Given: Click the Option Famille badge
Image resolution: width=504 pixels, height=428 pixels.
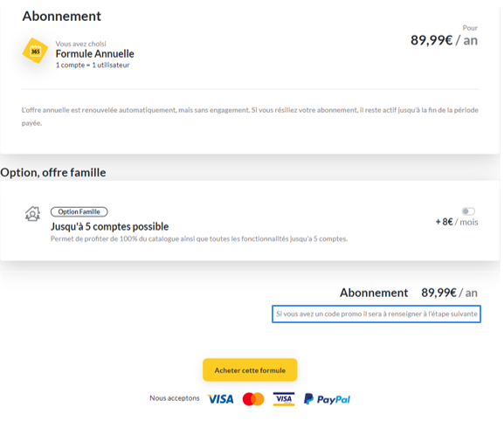Looking at the screenshot, I should pos(79,211).
